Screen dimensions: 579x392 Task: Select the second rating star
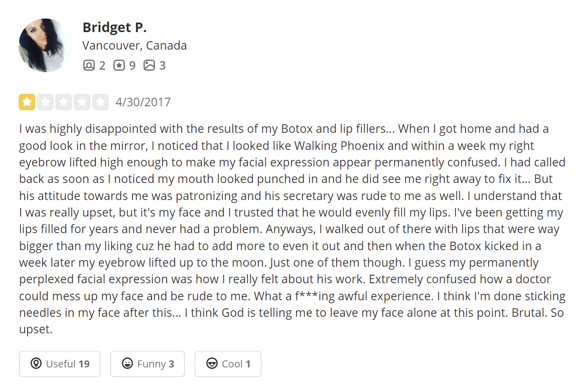tap(45, 102)
